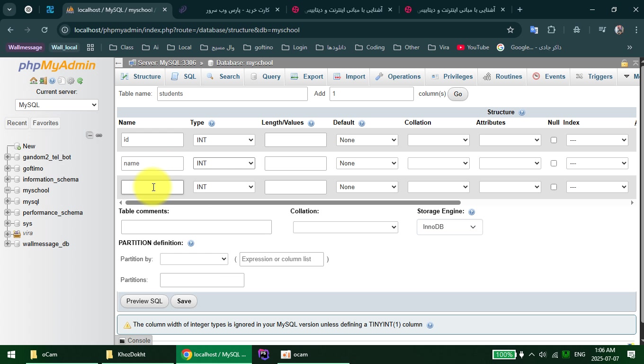The width and height of the screenshot is (644, 364).
Task: Open the Current server MySQL dropdown
Action: tap(57, 105)
